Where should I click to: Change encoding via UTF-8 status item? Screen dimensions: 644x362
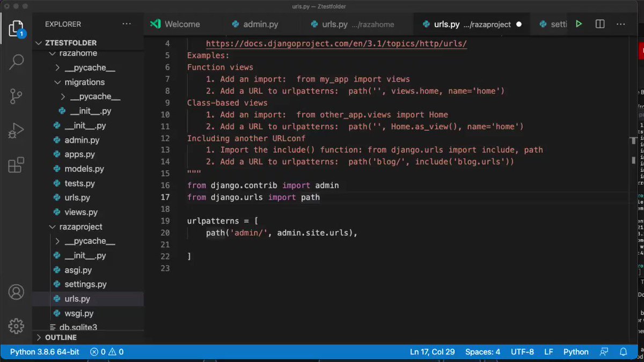[x=523, y=352]
